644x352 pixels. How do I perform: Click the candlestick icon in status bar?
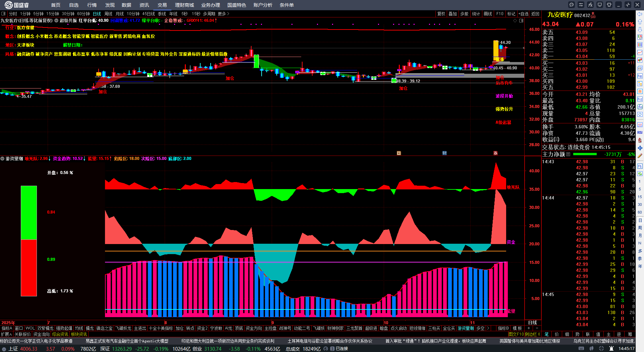click(x=591, y=349)
